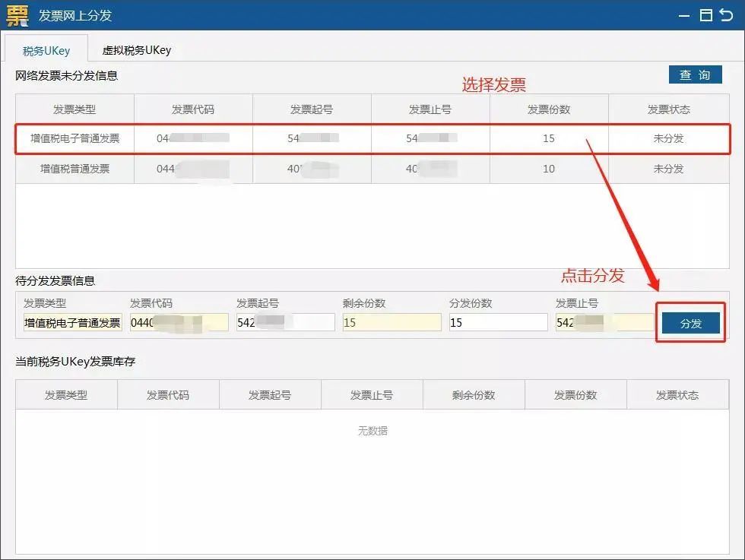Click the 发票起号 header in undistributed invoices table
Viewport: 745px width, 560px height.
coord(312,109)
